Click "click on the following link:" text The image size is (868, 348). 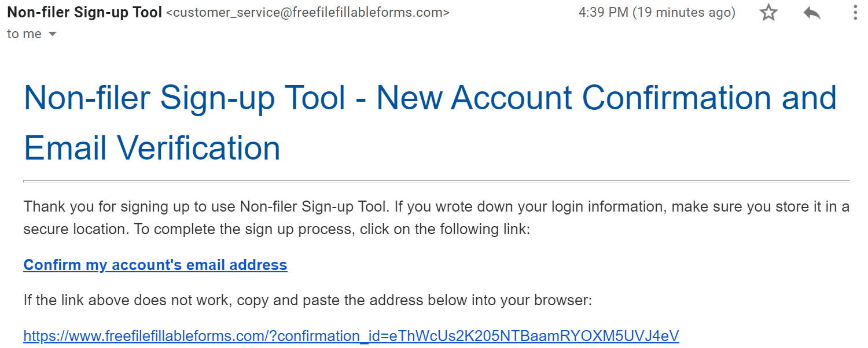[x=444, y=229]
